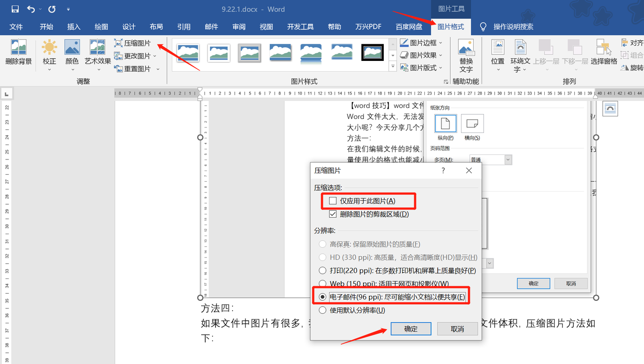Open the 帮助 tab

tap(335, 27)
